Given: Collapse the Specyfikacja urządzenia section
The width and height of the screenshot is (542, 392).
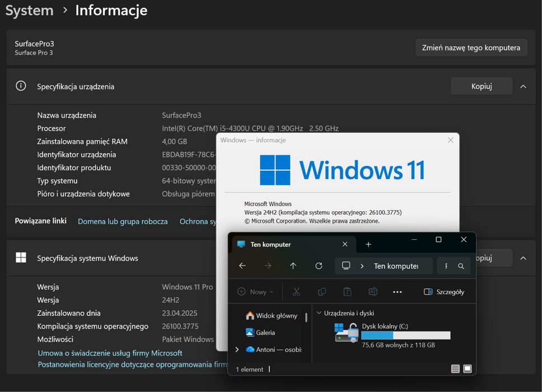Looking at the screenshot, I should coord(523,87).
